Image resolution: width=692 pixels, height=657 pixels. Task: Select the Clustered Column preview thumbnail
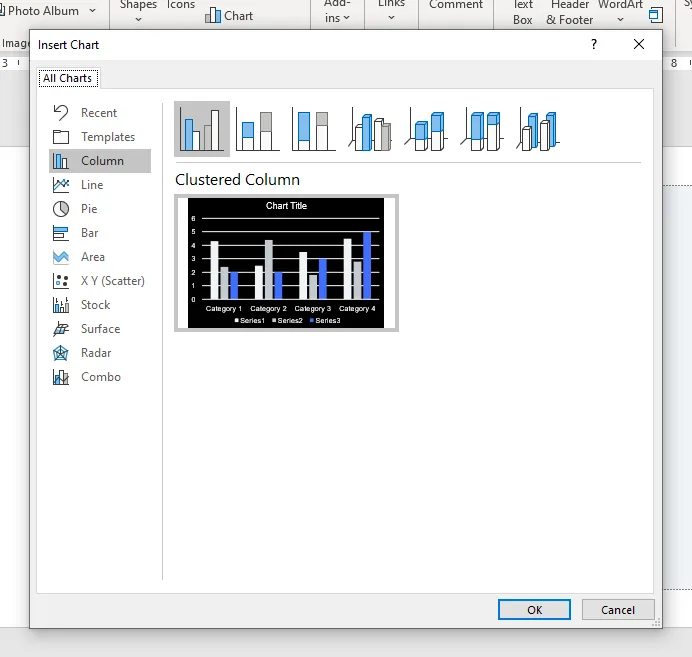[286, 263]
